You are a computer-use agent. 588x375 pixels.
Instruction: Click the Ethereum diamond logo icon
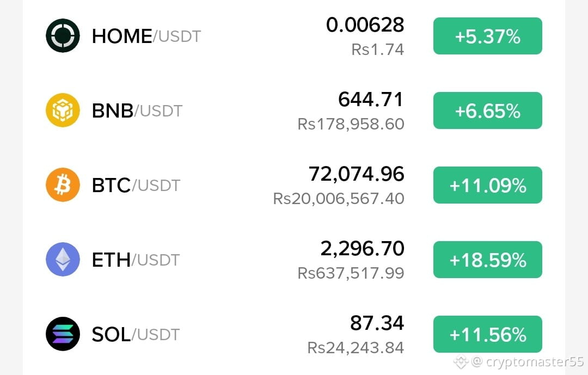pos(63,260)
